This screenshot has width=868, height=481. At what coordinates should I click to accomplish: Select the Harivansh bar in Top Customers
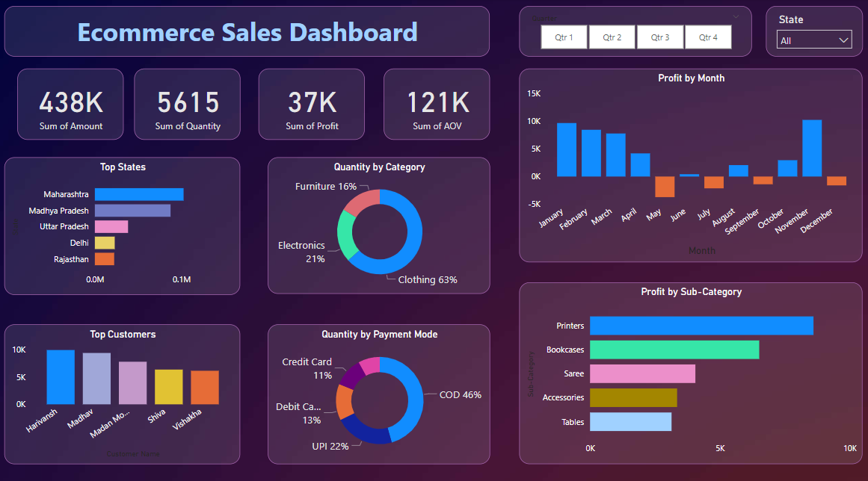(x=60, y=377)
